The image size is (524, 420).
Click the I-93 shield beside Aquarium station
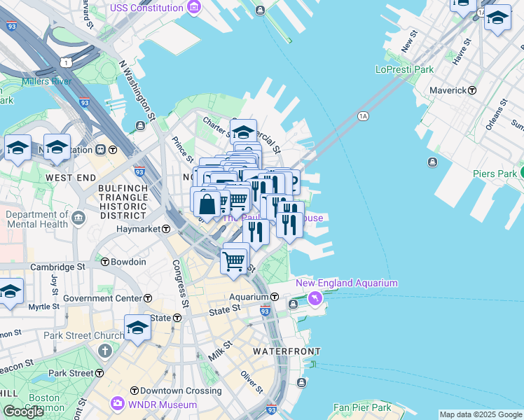click(x=265, y=311)
